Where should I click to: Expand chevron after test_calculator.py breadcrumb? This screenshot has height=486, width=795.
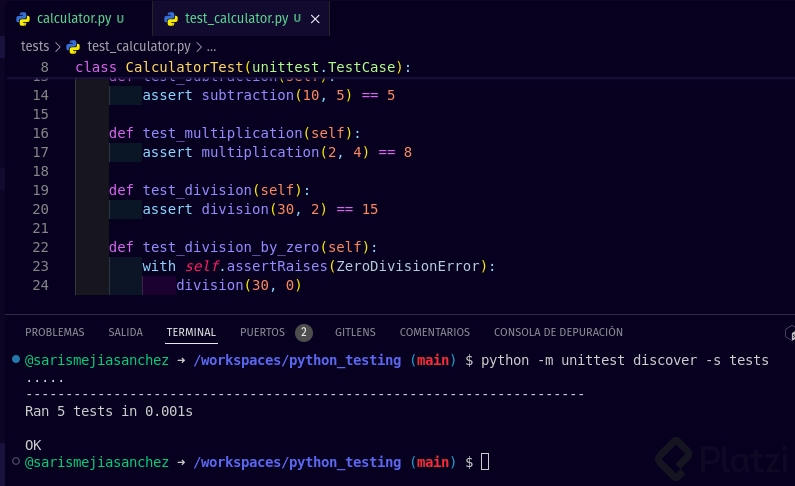(199, 47)
